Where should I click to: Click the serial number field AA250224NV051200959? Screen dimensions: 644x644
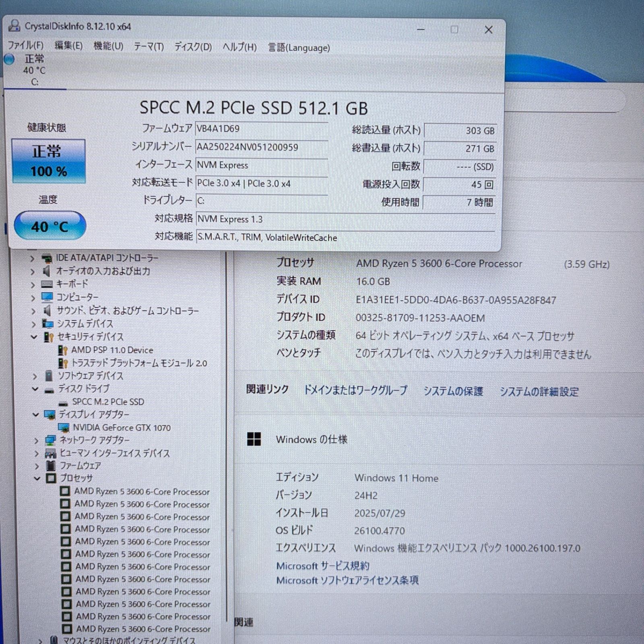(262, 147)
